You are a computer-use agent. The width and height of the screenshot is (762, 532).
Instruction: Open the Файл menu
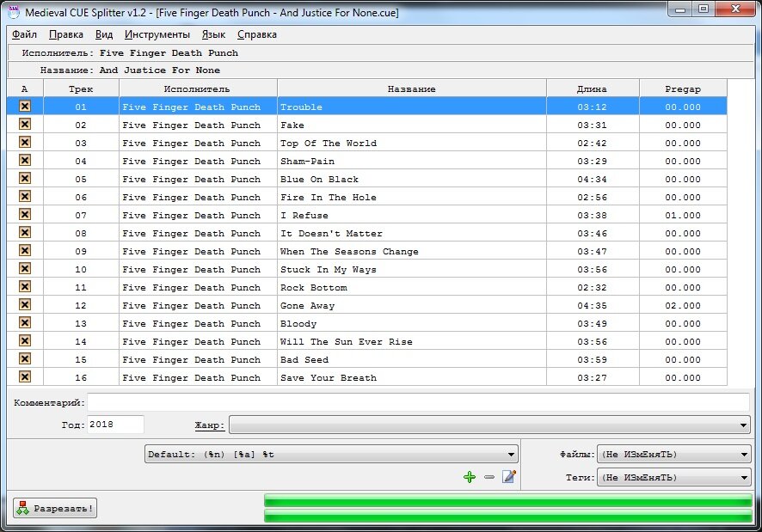pos(24,34)
